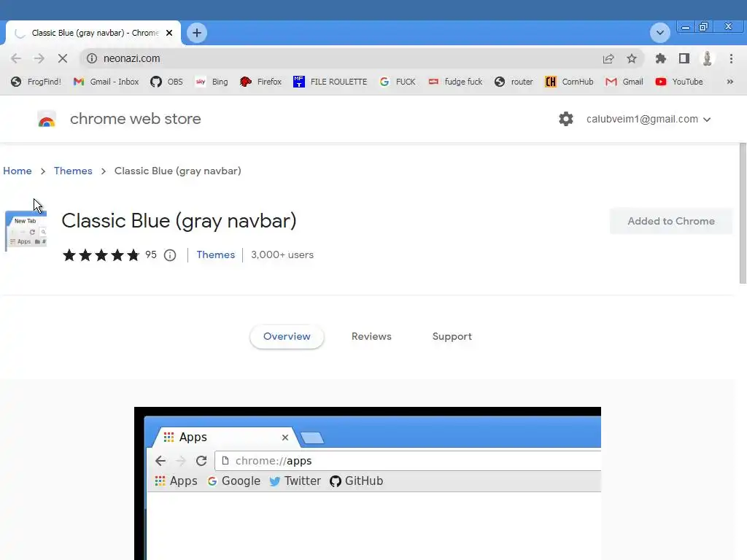Switch to the Reviews tab
Image resolution: width=747 pixels, height=560 pixels.
tap(371, 336)
